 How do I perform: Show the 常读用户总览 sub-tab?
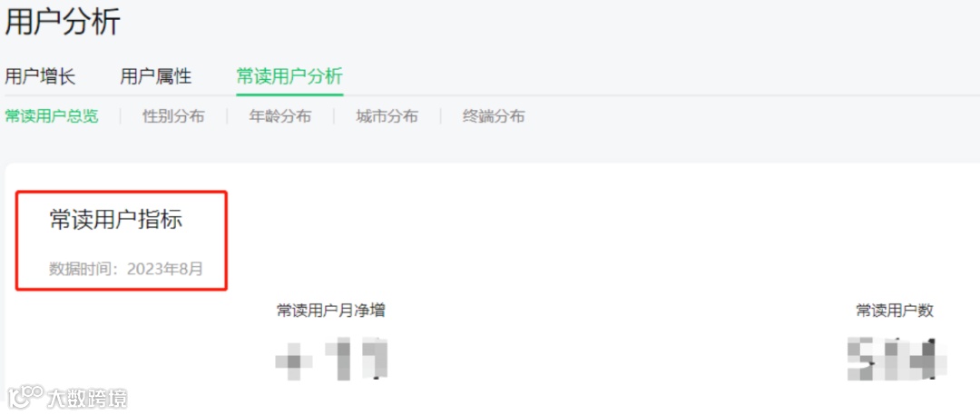[x=52, y=116]
